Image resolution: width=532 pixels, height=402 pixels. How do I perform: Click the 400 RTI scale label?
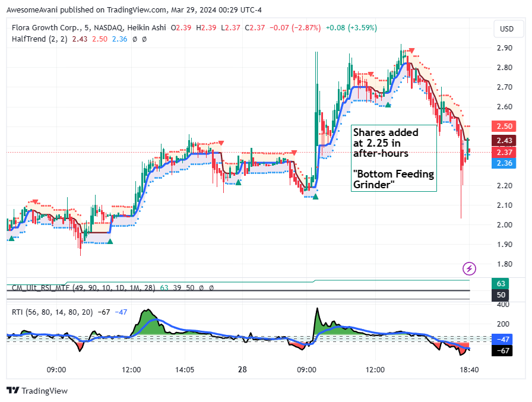pos(503,305)
